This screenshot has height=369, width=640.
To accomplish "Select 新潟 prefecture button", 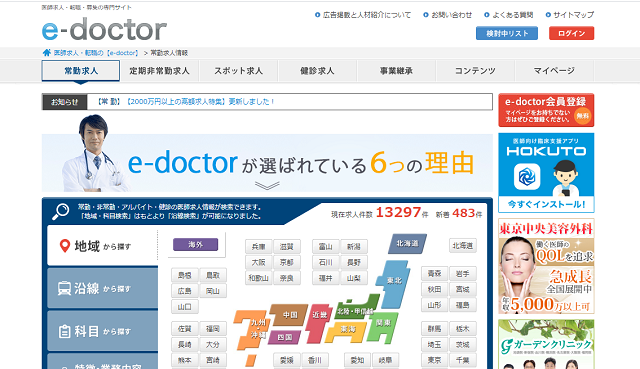I will 353,247.
